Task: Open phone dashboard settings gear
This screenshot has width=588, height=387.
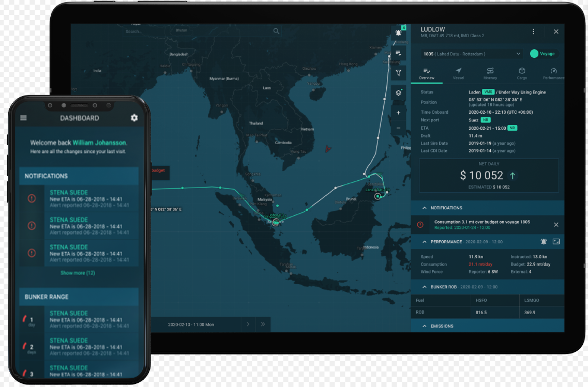Action: click(134, 118)
